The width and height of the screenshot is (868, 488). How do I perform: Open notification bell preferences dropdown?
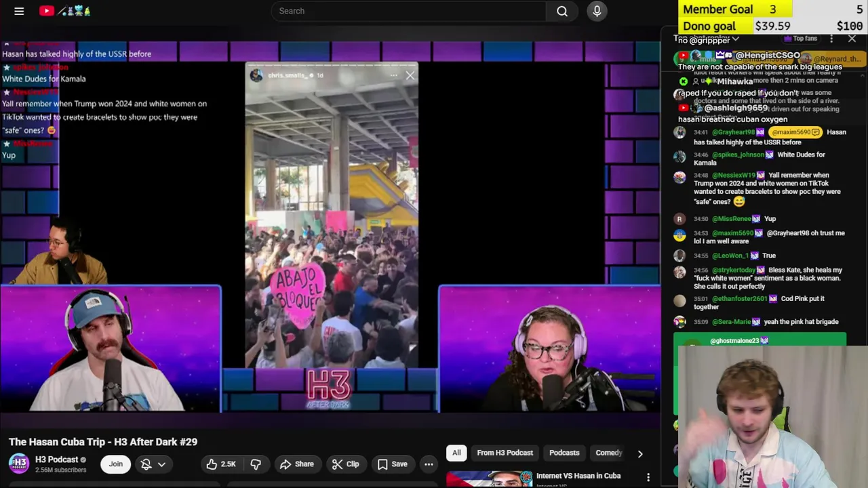[x=153, y=464]
